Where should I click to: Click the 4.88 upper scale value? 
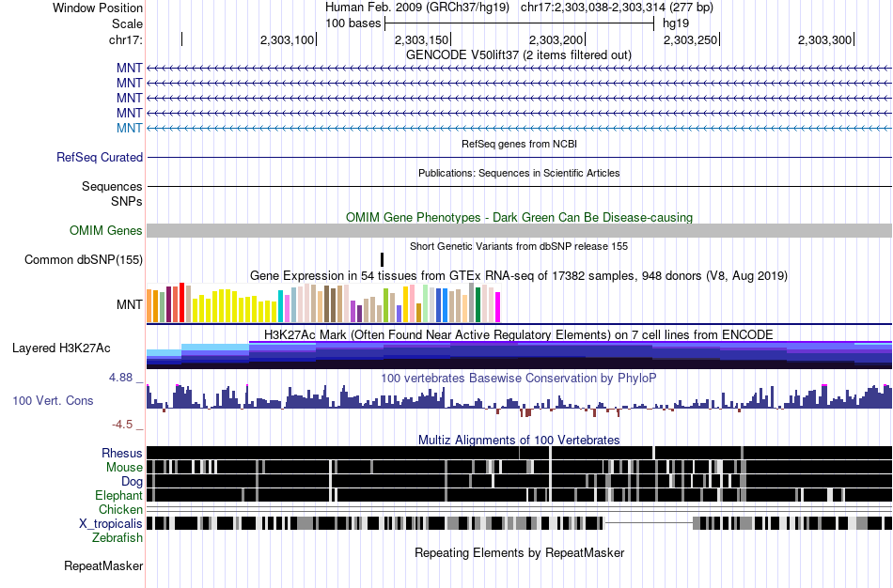[x=120, y=378]
